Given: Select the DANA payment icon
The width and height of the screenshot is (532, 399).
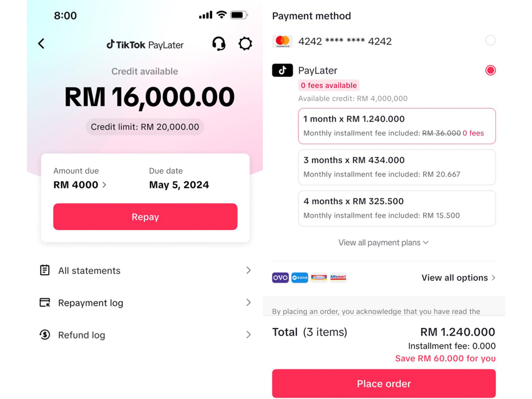Looking at the screenshot, I should 300,277.
